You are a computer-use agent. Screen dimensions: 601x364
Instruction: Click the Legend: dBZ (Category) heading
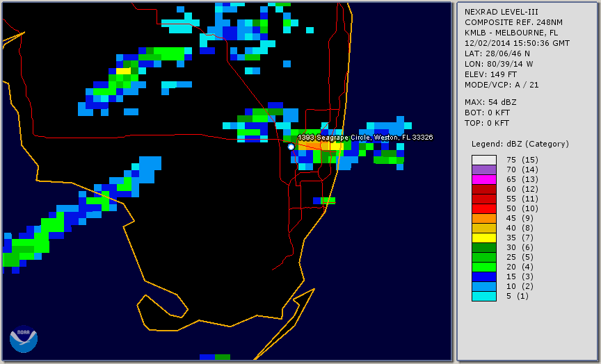pyautogui.click(x=520, y=144)
